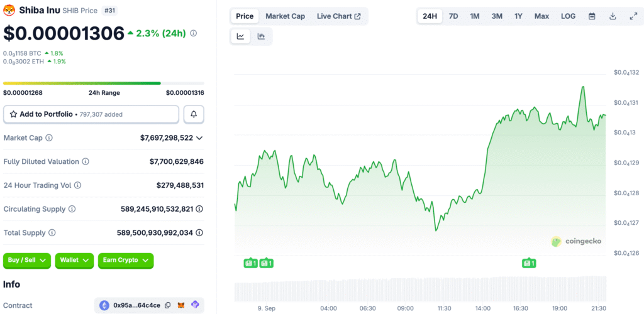The width and height of the screenshot is (644, 314).
Task: Click info icon after circulating supply value
Action: point(199,209)
